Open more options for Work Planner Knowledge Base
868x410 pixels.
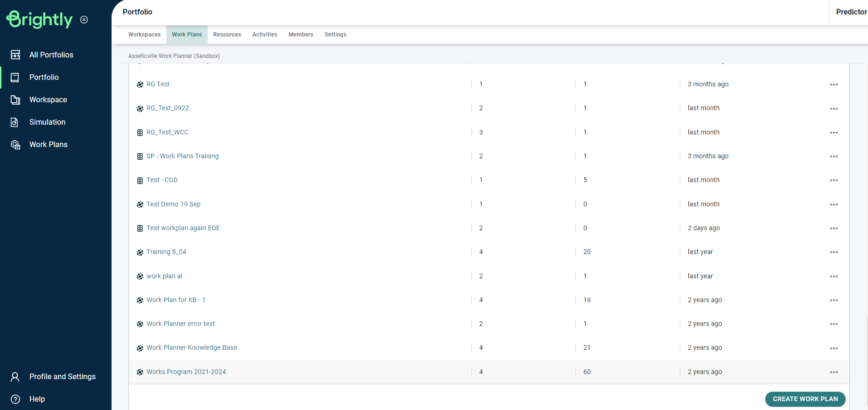834,348
